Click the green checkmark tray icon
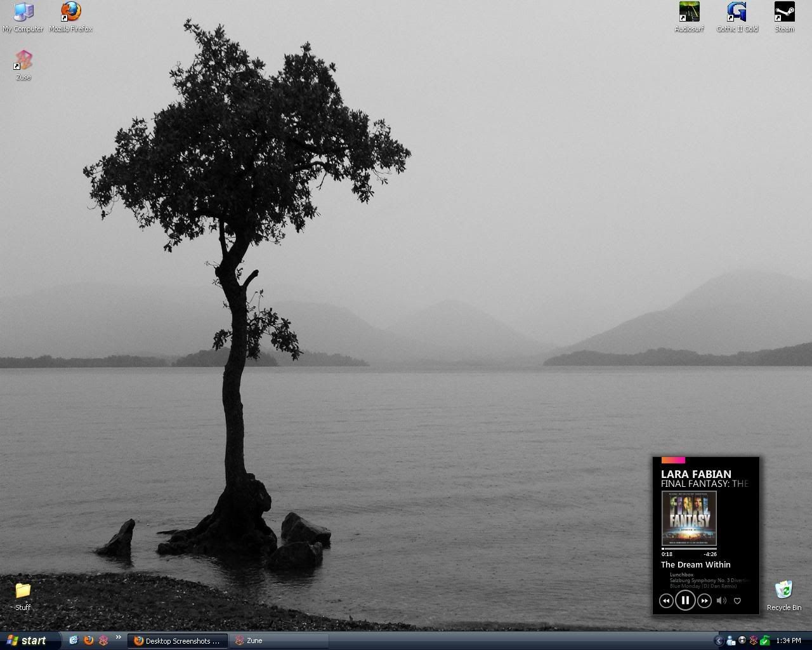 (765, 640)
